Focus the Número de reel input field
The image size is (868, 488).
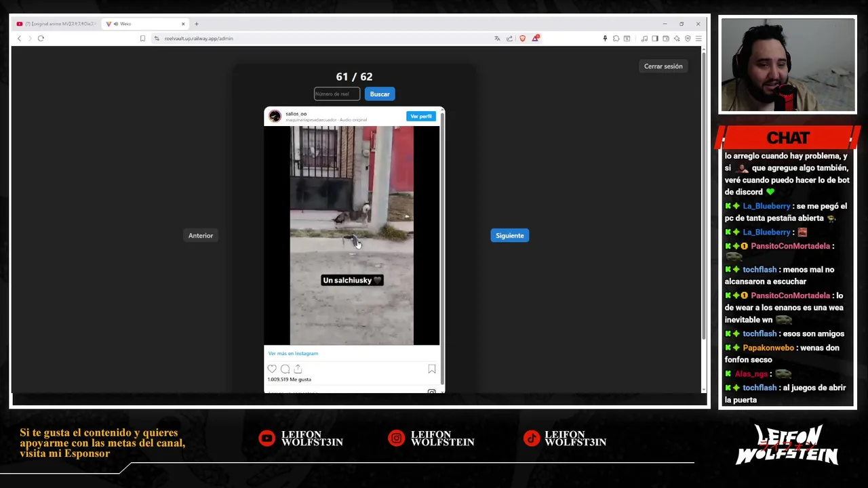coord(337,94)
